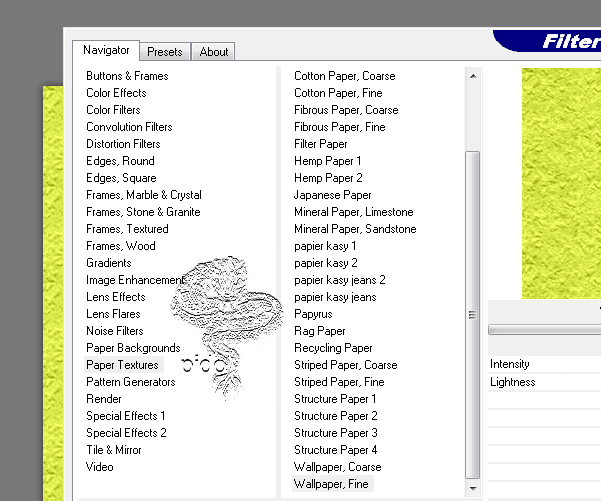The width and height of the screenshot is (601, 501).
Task: Select Paper Textures in category list
Action: [x=122, y=365]
